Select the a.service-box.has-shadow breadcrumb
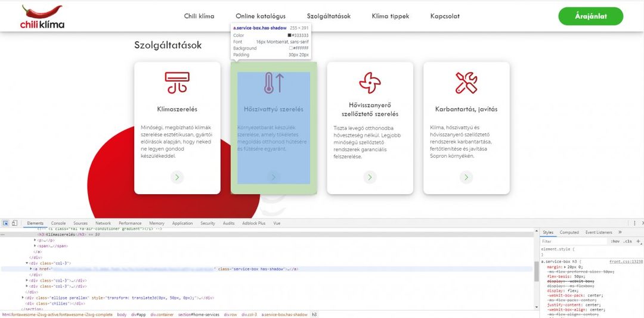This screenshot has height=318, width=644. pos(284,314)
